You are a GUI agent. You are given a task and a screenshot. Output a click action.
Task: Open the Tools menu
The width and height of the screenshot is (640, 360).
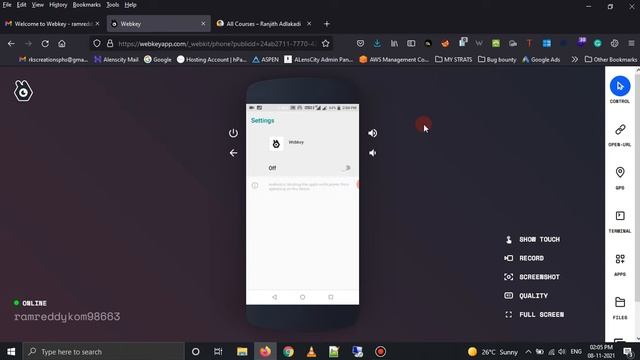pos(113,5)
